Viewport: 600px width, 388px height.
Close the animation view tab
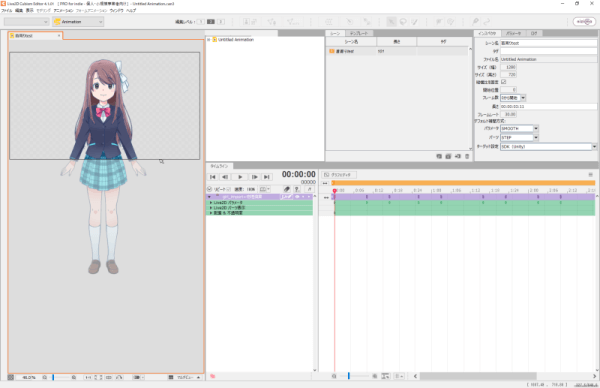click(59, 36)
